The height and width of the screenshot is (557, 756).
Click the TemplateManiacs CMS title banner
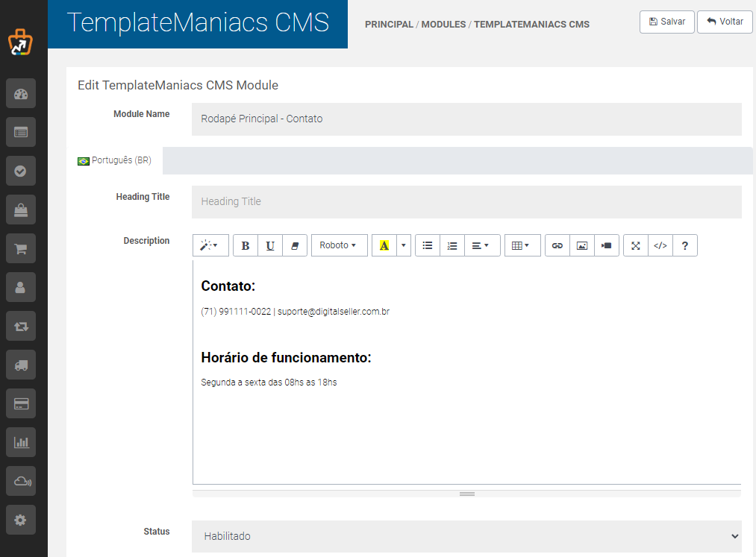(198, 24)
